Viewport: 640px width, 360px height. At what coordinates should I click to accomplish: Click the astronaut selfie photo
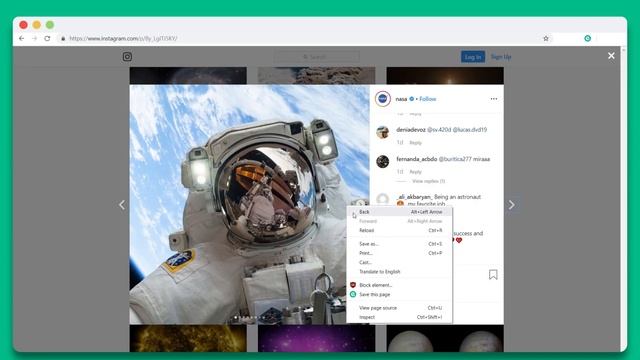pos(249,204)
